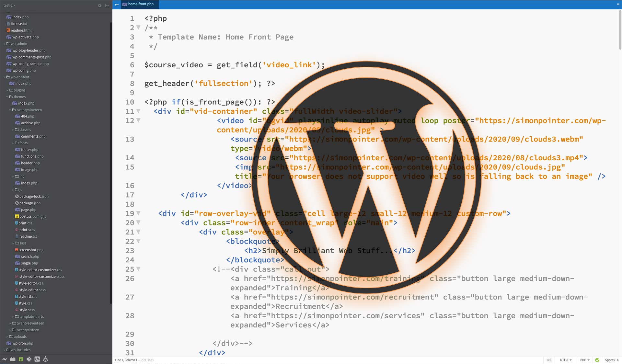
Task: Collapse the code fold at line 20
Action: tap(138, 223)
